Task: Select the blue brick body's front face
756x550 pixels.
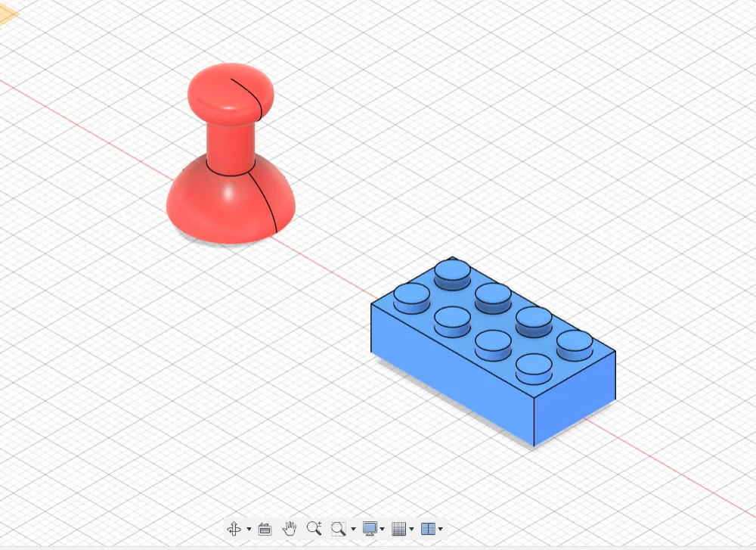Action: click(451, 374)
